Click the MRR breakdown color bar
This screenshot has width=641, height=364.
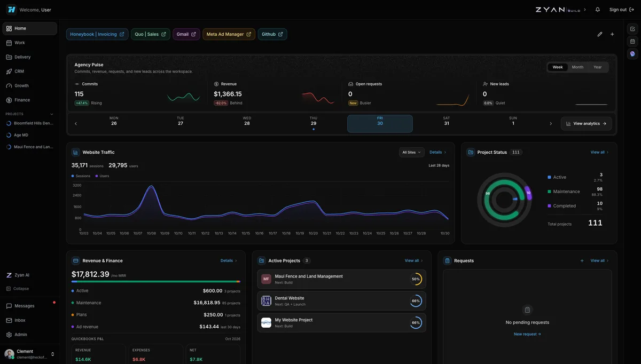[156, 281]
